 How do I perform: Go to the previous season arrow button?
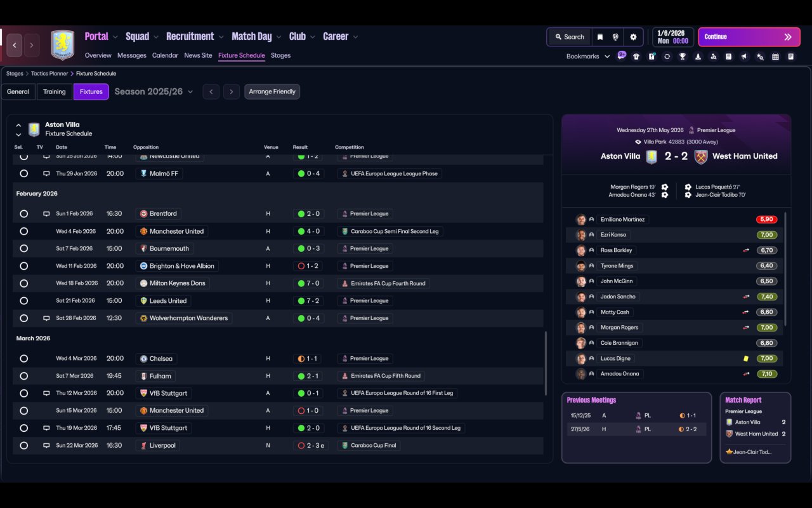(x=211, y=91)
